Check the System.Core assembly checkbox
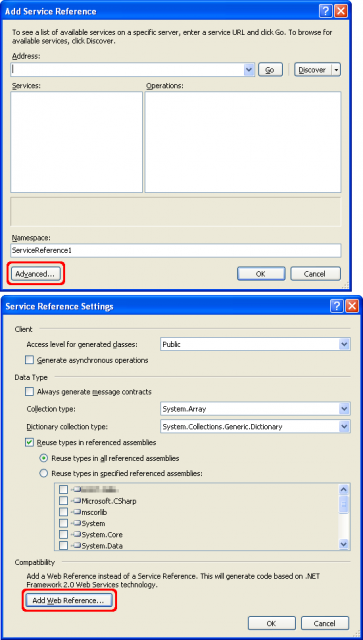Viewport: 363px width, 640px height. coord(64,534)
